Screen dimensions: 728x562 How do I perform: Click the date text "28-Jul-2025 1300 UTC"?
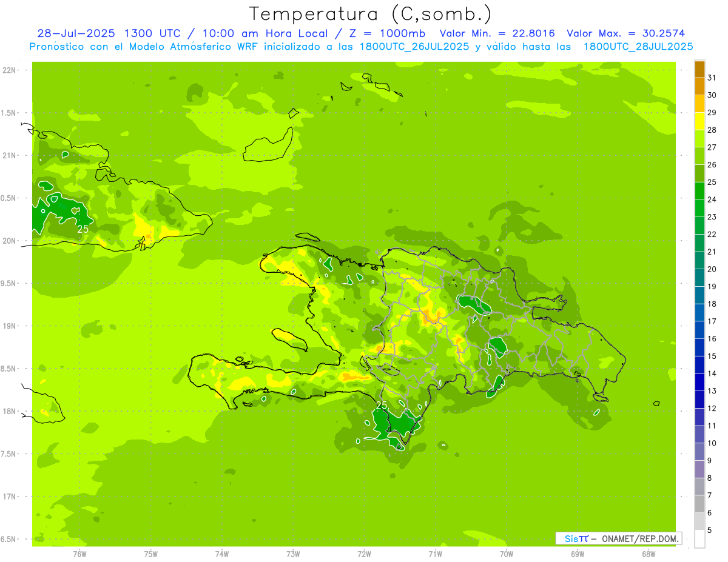tap(109, 33)
